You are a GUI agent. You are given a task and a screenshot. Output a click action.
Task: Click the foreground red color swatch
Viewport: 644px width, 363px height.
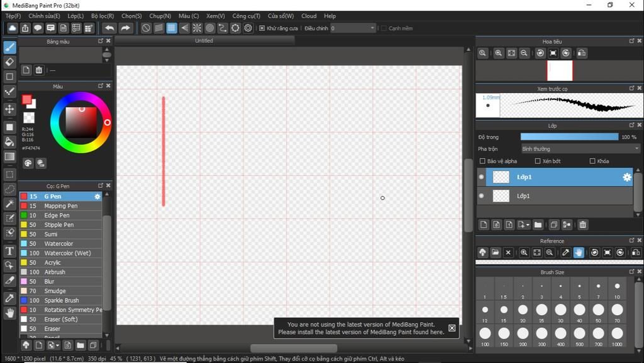coord(26,100)
